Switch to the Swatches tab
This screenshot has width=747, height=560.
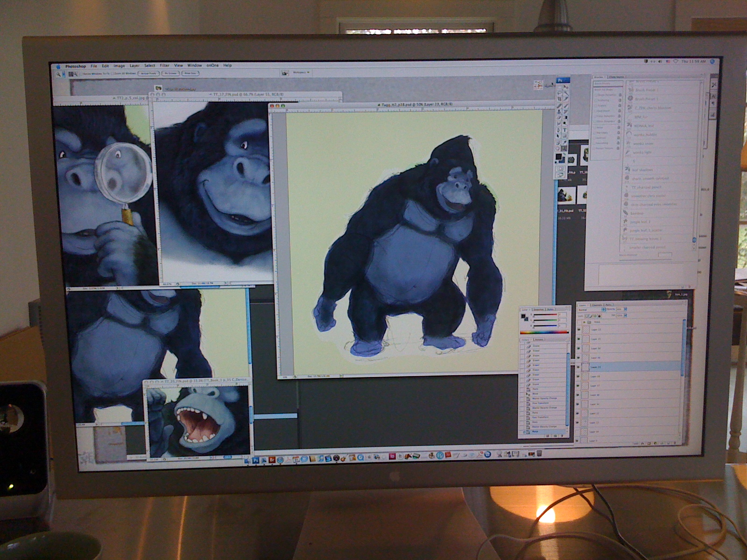pos(538,309)
